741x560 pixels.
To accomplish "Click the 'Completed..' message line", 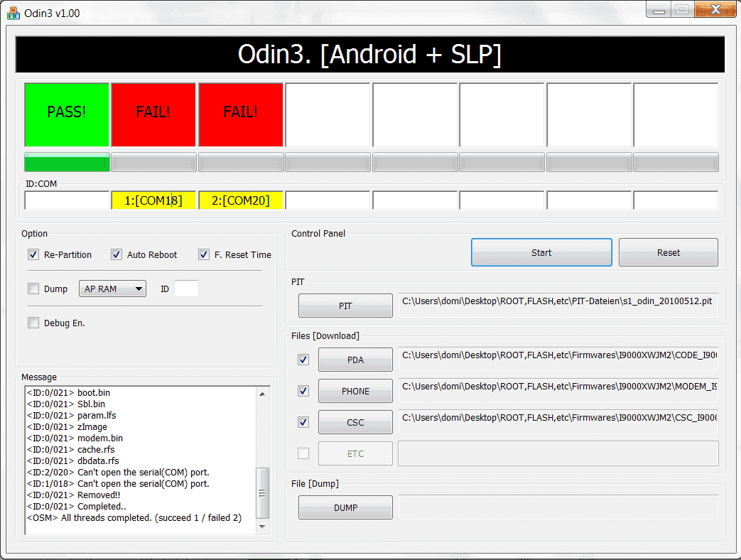I will click(x=77, y=506).
